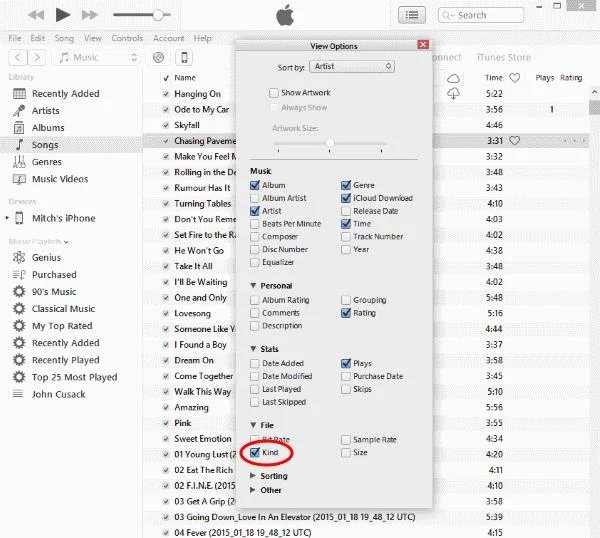Viewport: 600px width, 538px height.
Task: Select the song Skyfall
Action: tap(187, 125)
